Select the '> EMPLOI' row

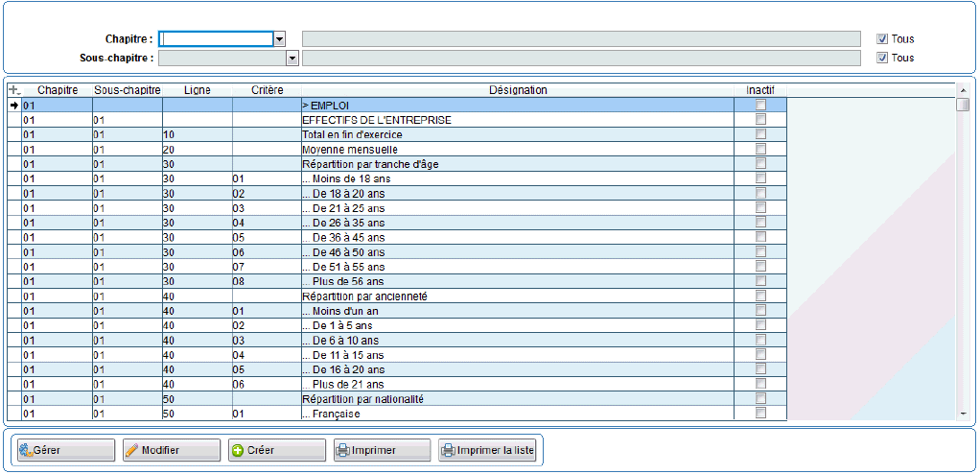click(x=397, y=105)
